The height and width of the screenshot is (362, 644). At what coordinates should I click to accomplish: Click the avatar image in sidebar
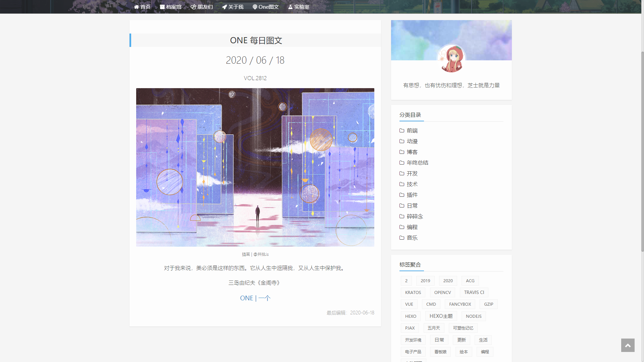click(451, 59)
